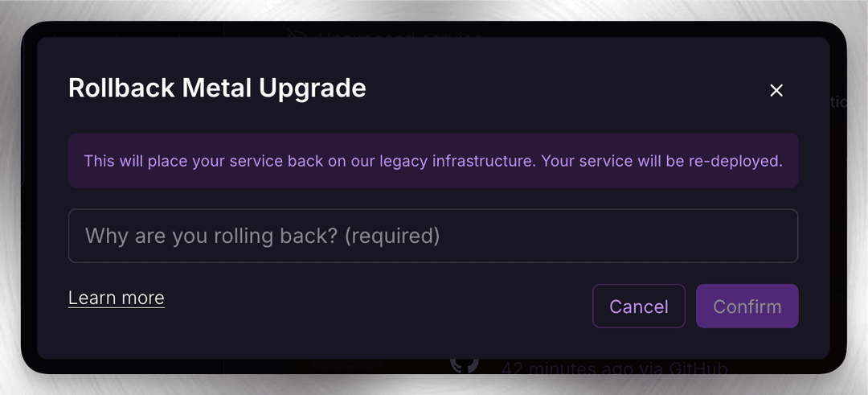Dismiss the modal using the close icon

point(776,91)
